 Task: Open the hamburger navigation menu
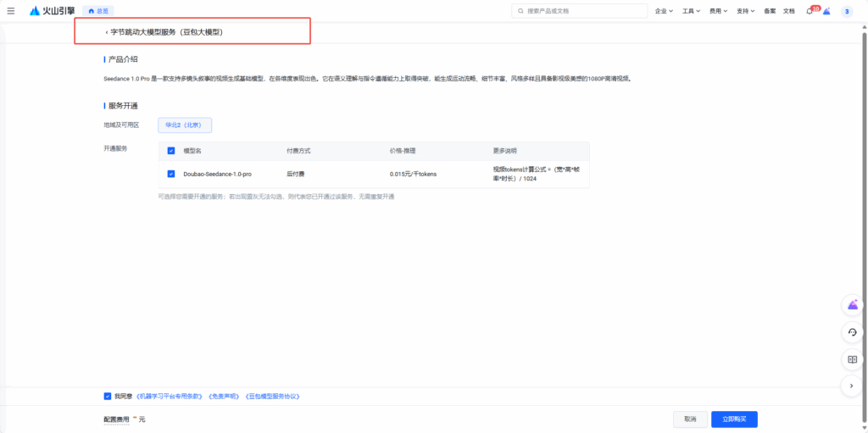(x=10, y=11)
